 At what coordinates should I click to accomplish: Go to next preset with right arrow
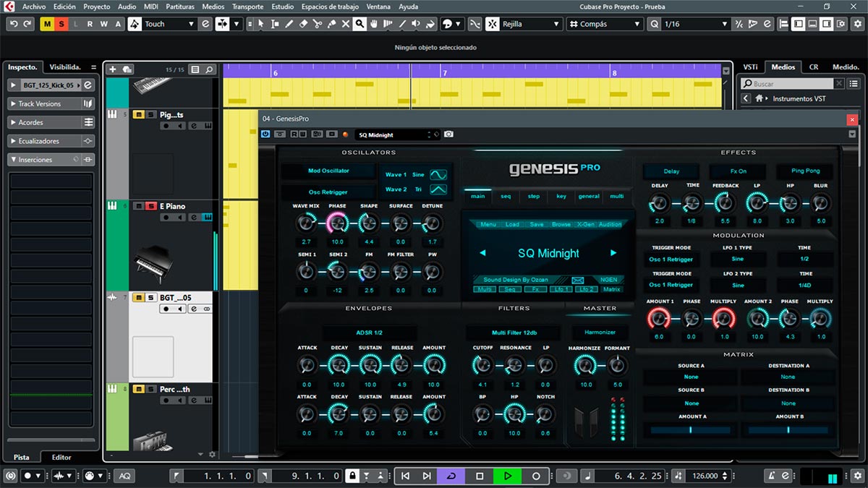point(613,253)
